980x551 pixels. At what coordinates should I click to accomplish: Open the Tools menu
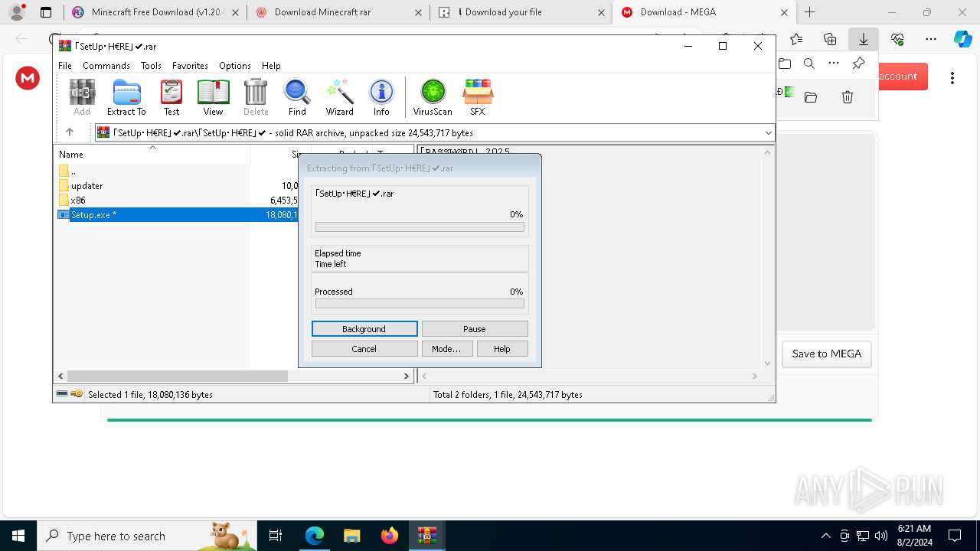pyautogui.click(x=151, y=66)
